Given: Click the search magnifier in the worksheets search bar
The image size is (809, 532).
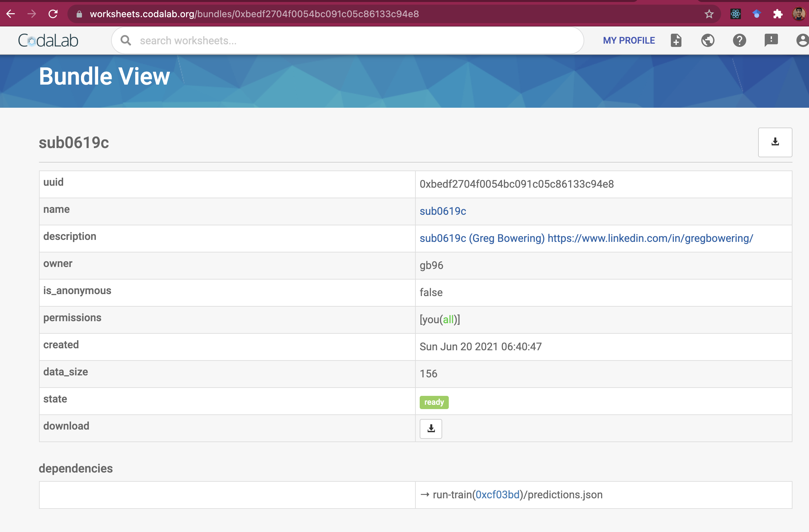Looking at the screenshot, I should pyautogui.click(x=126, y=40).
